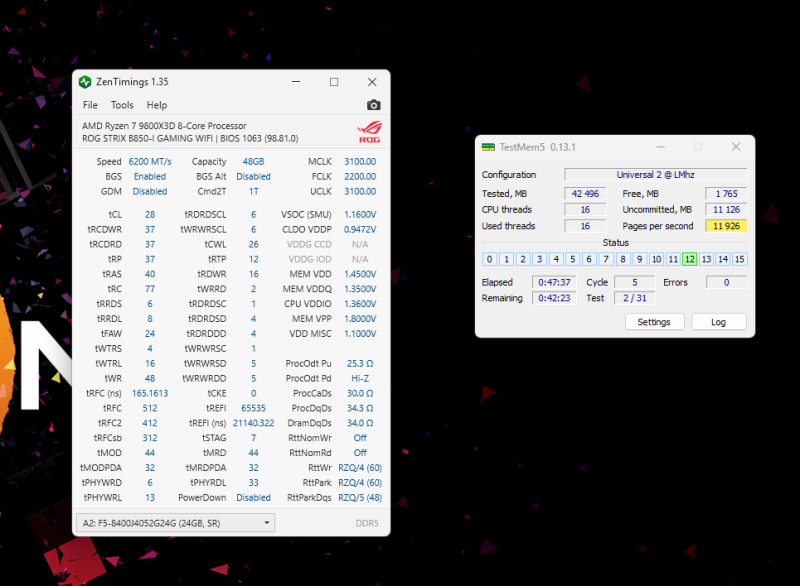Click the ZenTimings green app icon
This screenshot has height=586, width=800.
pyautogui.click(x=85, y=82)
